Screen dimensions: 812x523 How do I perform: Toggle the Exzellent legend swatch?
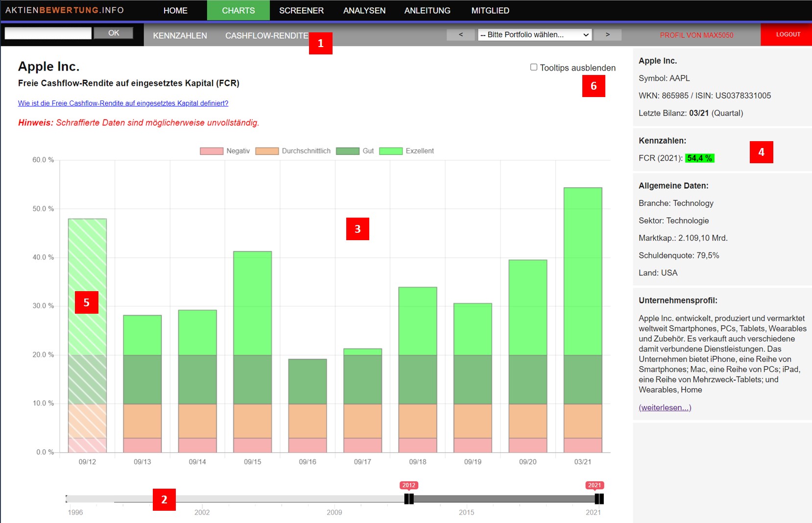391,151
